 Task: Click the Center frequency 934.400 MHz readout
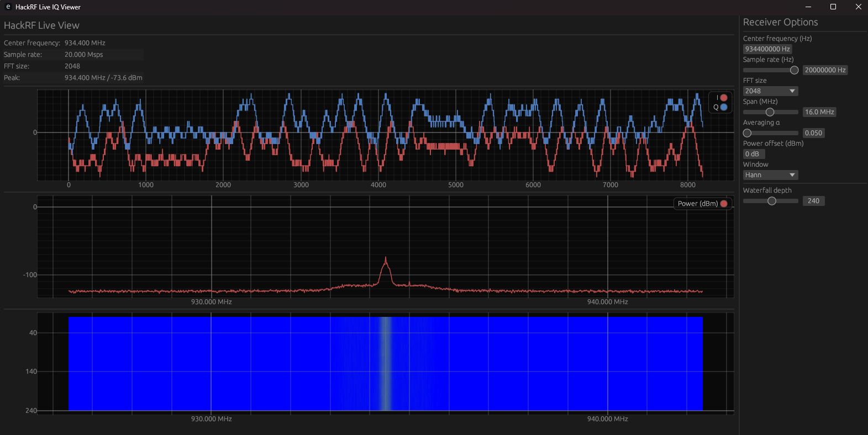click(85, 43)
